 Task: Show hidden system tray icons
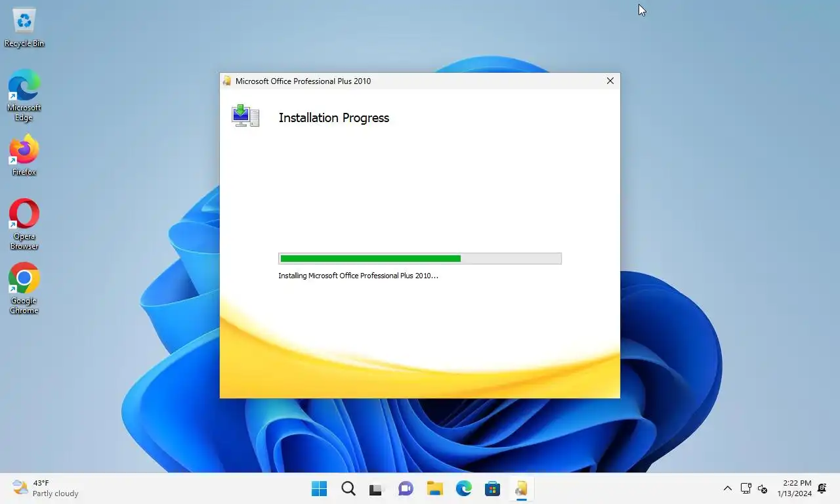727,488
